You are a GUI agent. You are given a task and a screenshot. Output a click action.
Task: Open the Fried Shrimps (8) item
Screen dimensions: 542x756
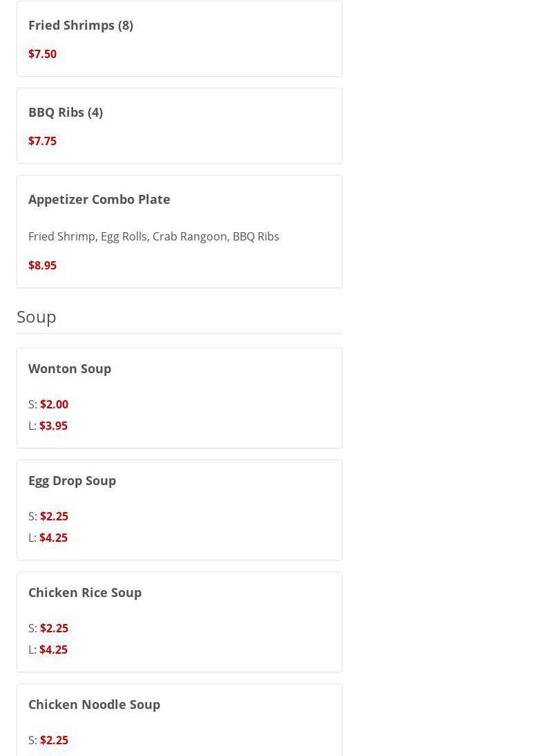(81, 25)
